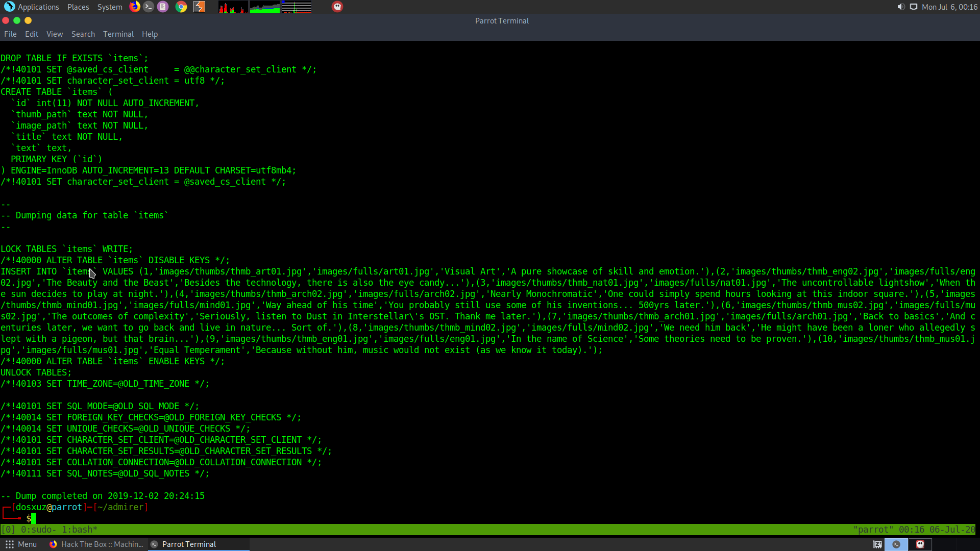This screenshot has height=551, width=980.
Task: Open terminal launcher in top panel
Action: (x=149, y=7)
